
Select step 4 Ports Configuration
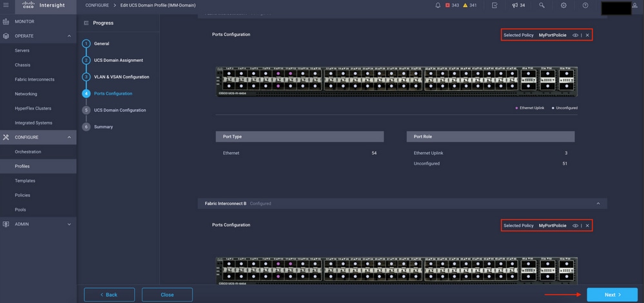(107, 93)
